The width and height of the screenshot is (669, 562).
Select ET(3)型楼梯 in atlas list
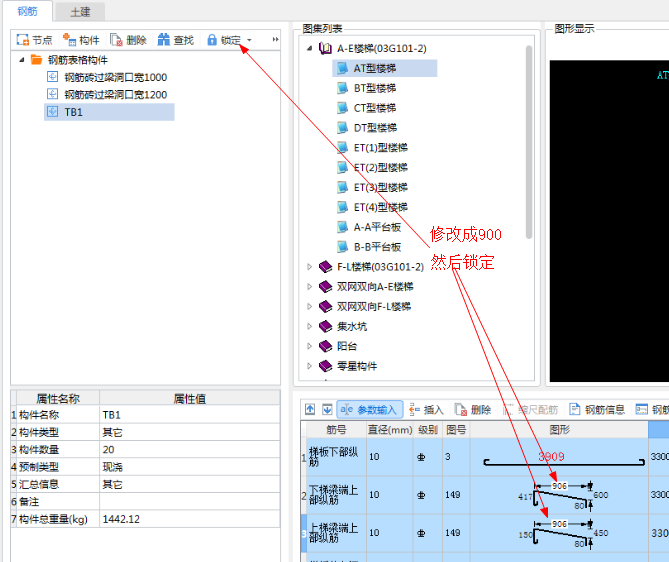(381, 187)
